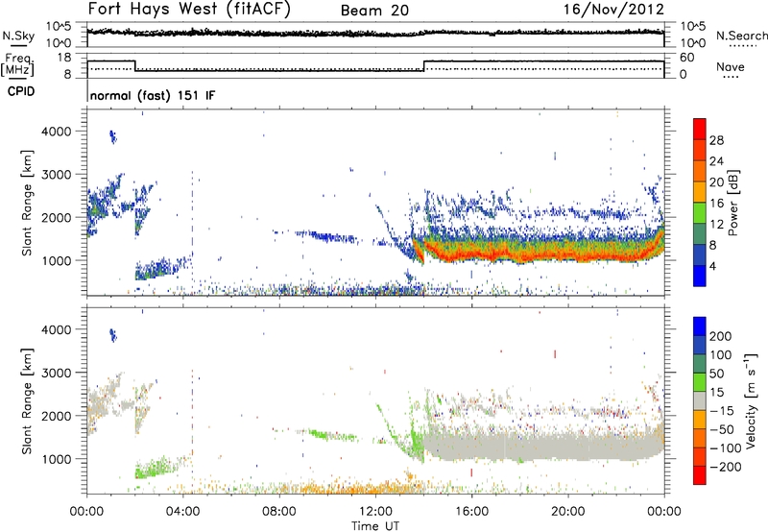Select the gray segment of velocity color bar

700,400
